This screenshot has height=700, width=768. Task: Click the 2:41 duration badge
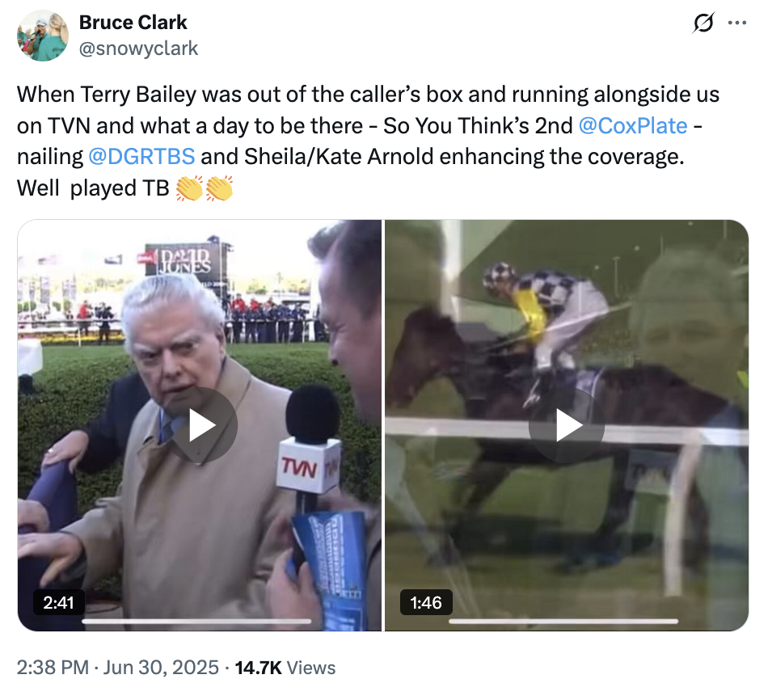59,602
